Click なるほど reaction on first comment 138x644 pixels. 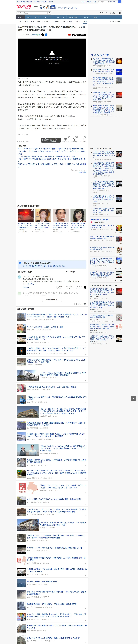pyautogui.click(x=70, y=287)
